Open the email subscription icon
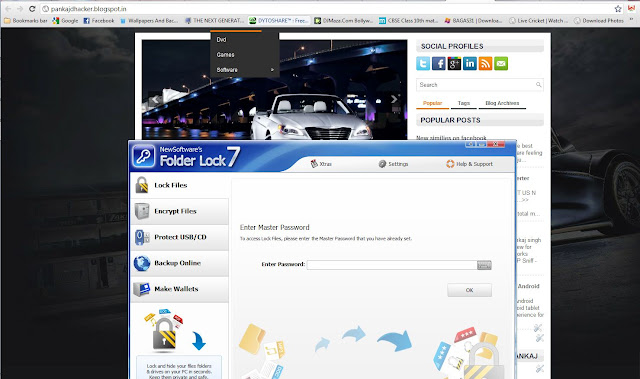640x379 pixels. coord(501,63)
